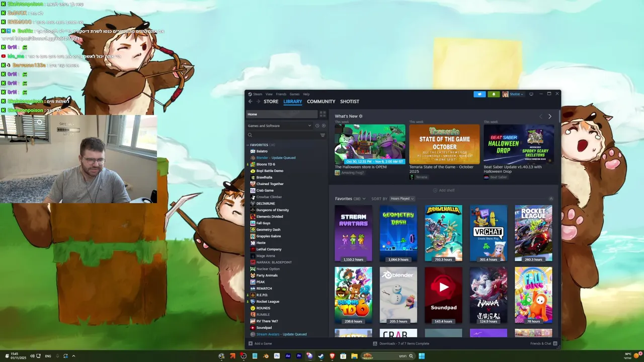644x362 pixels.
Task: Select Blender cover in shelf
Action: click(398, 295)
